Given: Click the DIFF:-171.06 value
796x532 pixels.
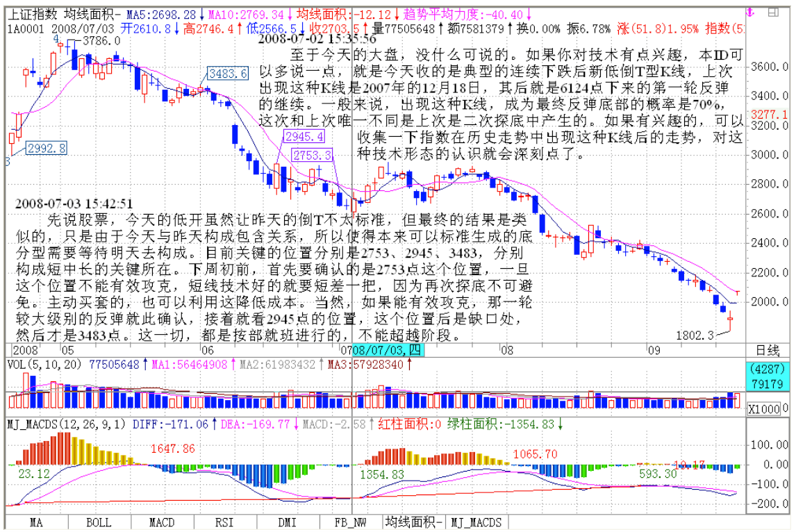Looking at the screenshot, I should (x=171, y=424).
